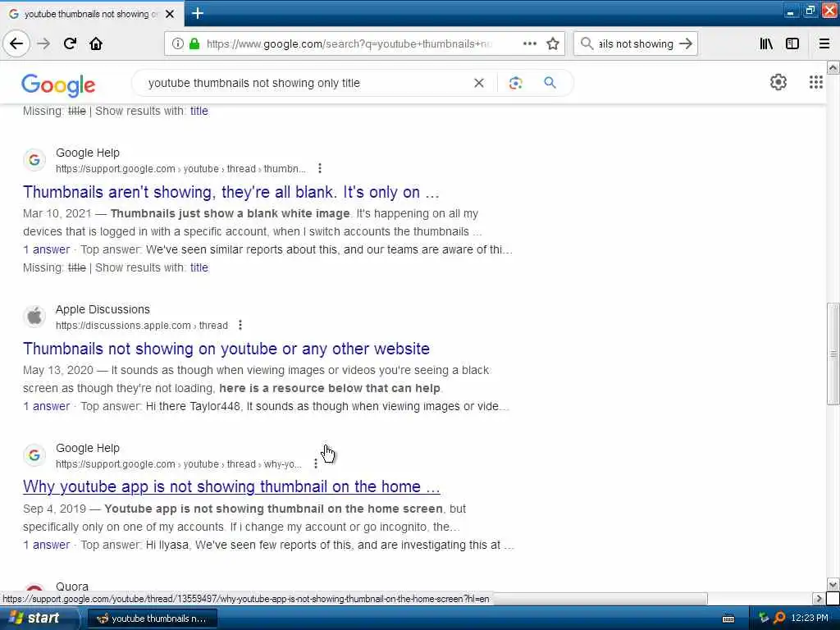The image size is (840, 630).
Task: Click the Google logo
Action: coord(58,85)
